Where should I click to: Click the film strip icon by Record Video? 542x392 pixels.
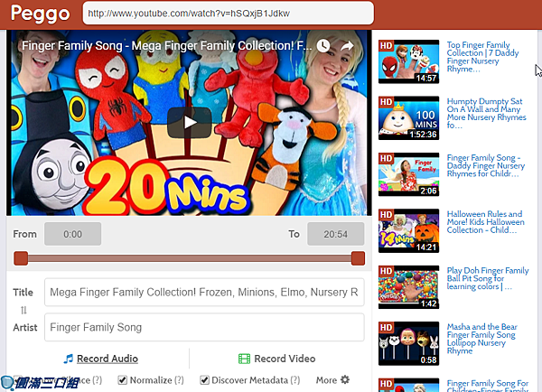[245, 359]
